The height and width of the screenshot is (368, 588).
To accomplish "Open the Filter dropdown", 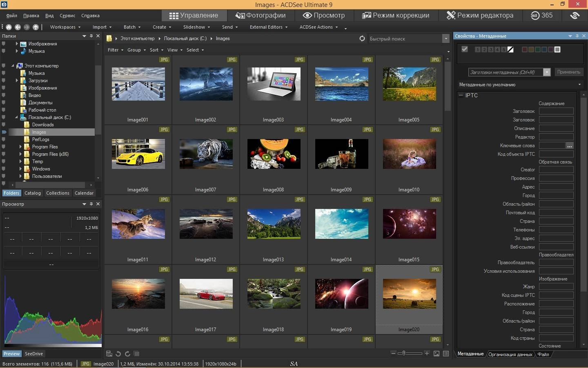I will coord(115,50).
